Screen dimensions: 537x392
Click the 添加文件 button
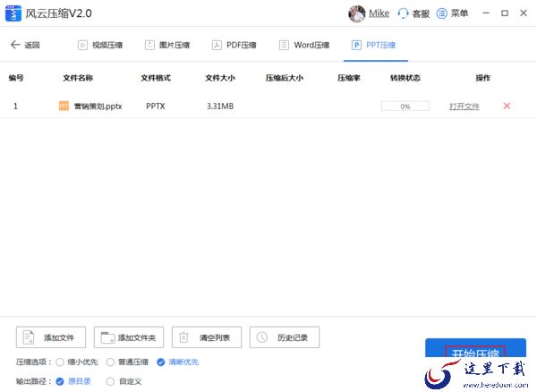[x=51, y=337]
